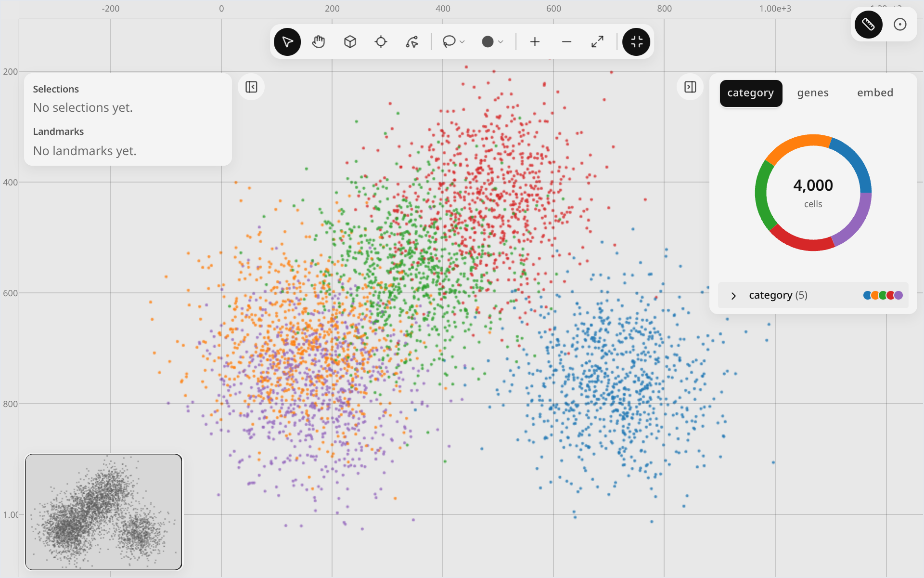924x578 pixels.
Task: Select the arrow pointer tool
Action: [287, 42]
